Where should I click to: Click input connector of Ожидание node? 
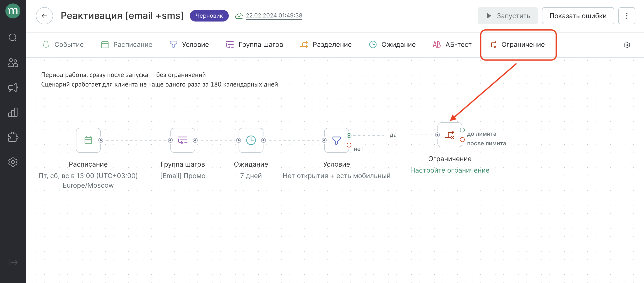(239, 140)
